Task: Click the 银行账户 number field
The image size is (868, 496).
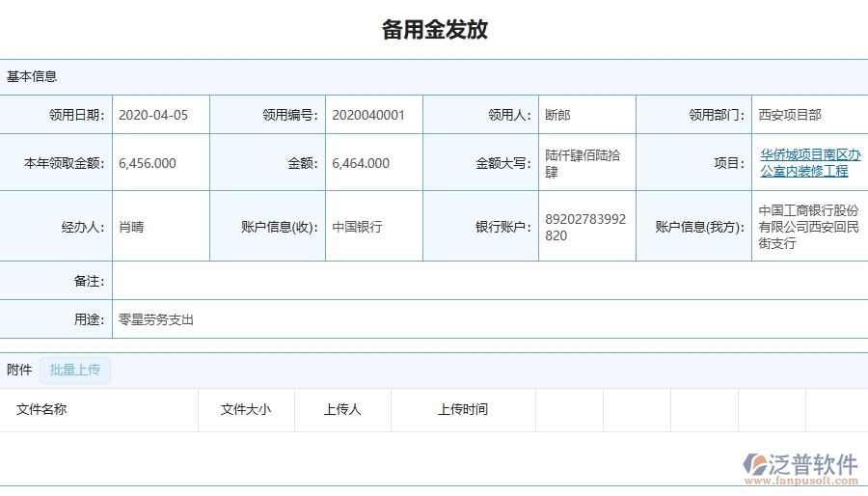Action: point(584,227)
